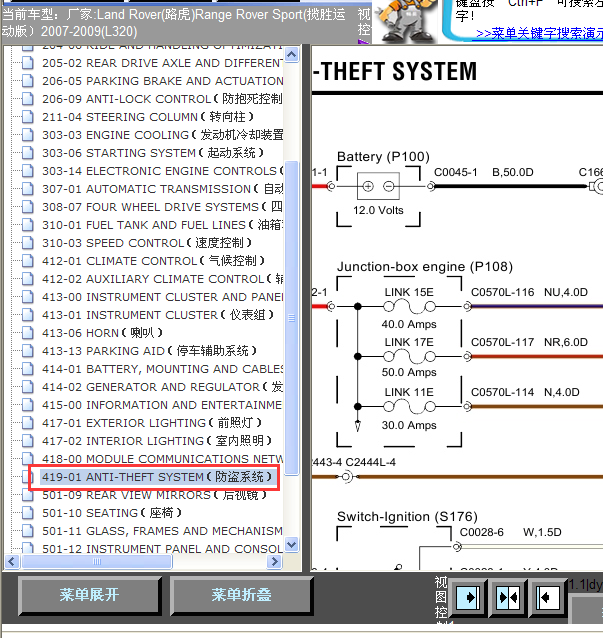Click the mascot cartoon figure image
This screenshot has height=638, width=603.
pyautogui.click(x=405, y=20)
